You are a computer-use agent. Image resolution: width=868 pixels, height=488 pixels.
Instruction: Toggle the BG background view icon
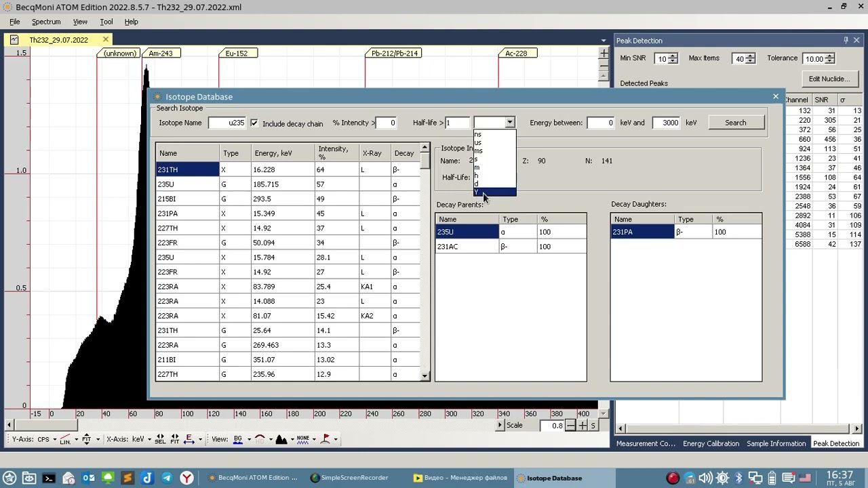pos(237,439)
